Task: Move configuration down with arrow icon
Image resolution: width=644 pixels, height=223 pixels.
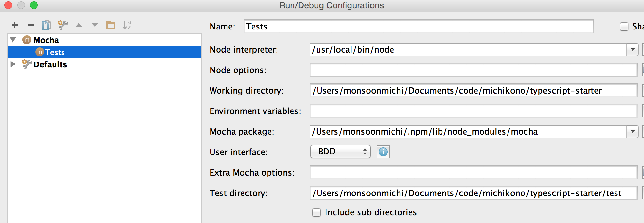Action: 95,25
